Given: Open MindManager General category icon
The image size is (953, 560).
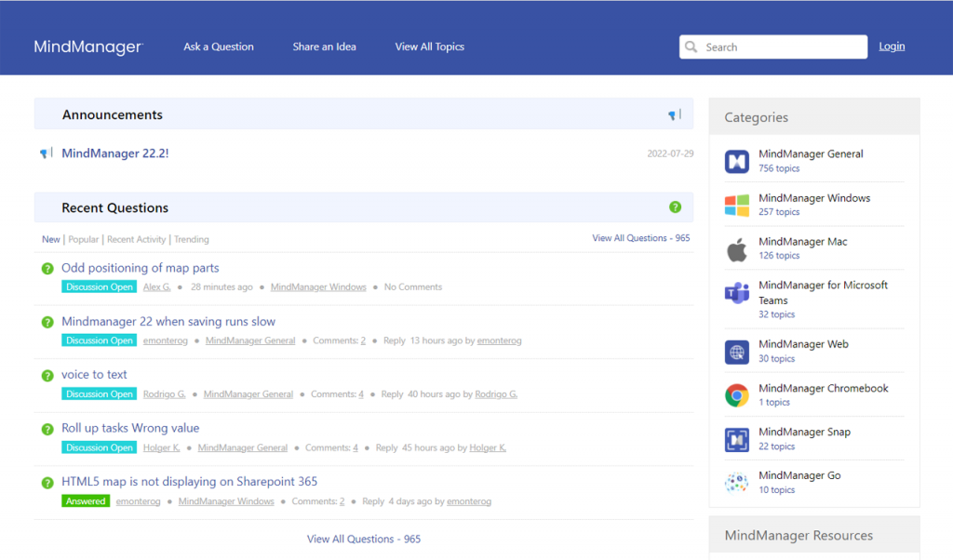Looking at the screenshot, I should click(x=737, y=161).
